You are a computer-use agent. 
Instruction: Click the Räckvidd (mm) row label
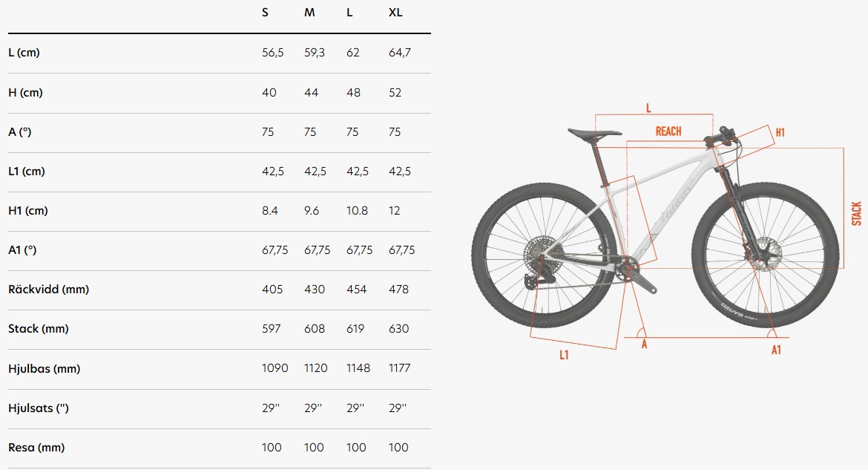49,290
